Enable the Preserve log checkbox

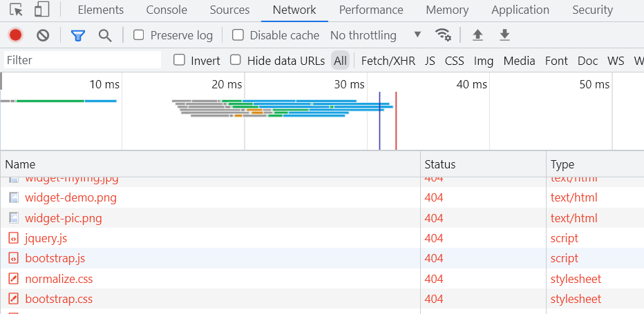click(139, 35)
